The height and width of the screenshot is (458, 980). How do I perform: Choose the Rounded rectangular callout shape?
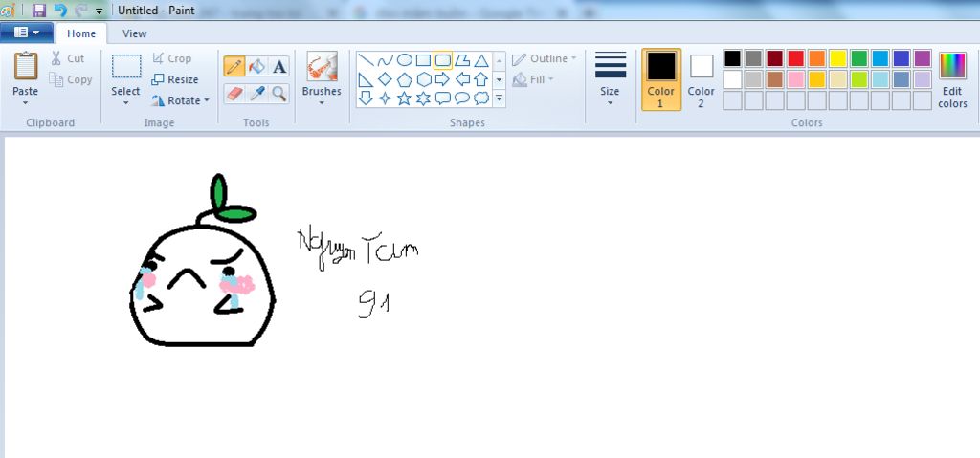point(443,98)
